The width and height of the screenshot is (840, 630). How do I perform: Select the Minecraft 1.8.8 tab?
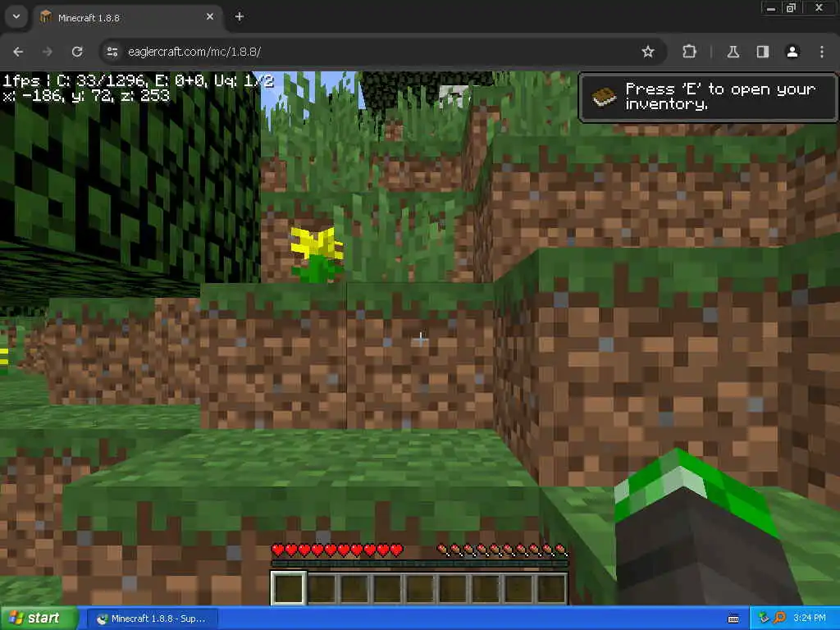[127, 18]
